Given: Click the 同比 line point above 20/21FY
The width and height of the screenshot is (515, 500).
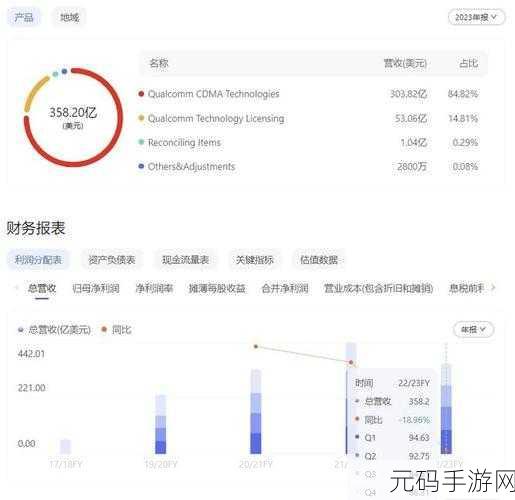Looking at the screenshot, I should [256, 347].
